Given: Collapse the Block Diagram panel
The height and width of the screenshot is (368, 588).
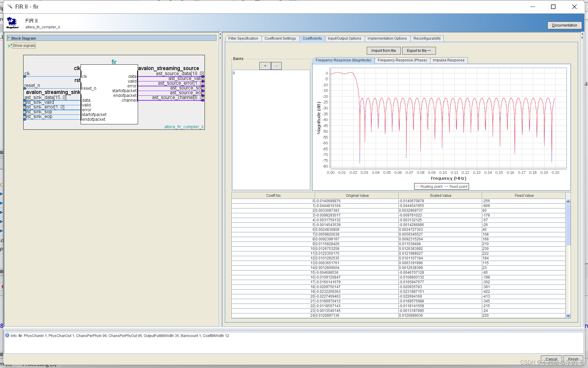Looking at the screenshot, I should [x=9, y=38].
